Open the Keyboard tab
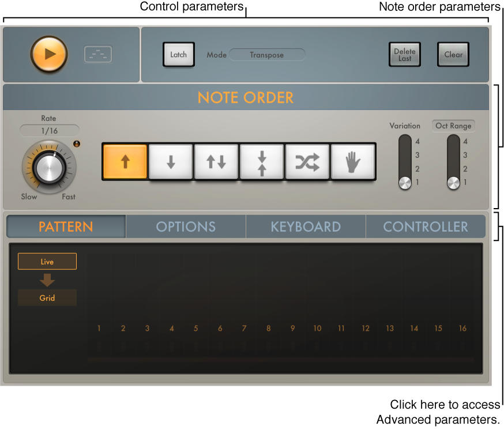Image resolution: width=504 pixels, height=430 pixels. coord(306,227)
